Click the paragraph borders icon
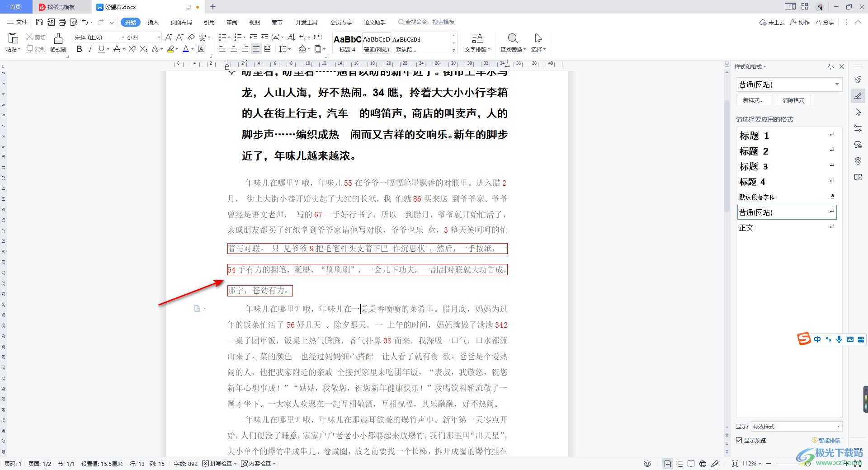Screen dimensions: 868x470 [x=318, y=49]
